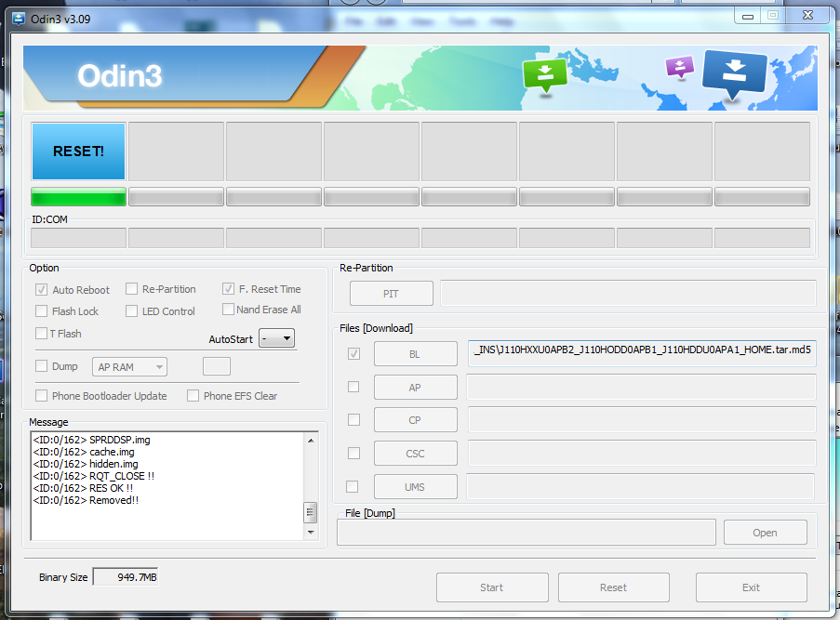840x620 pixels.
Task: Click the empty AP file path field
Action: pos(641,387)
